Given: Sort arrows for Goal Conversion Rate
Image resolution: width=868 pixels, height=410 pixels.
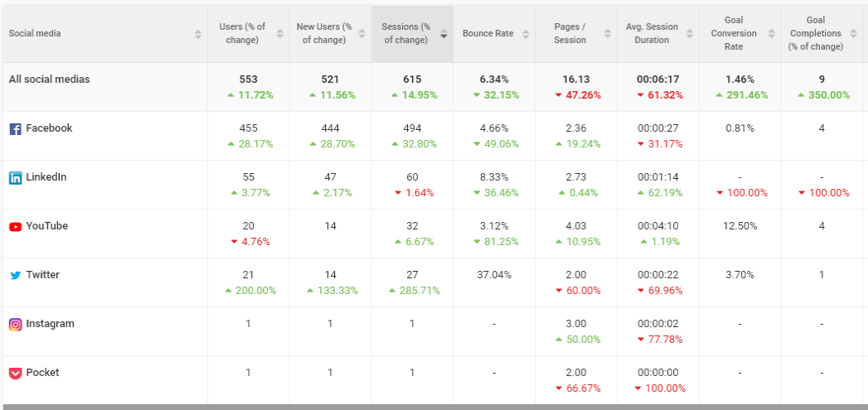Looking at the screenshot, I should [772, 34].
